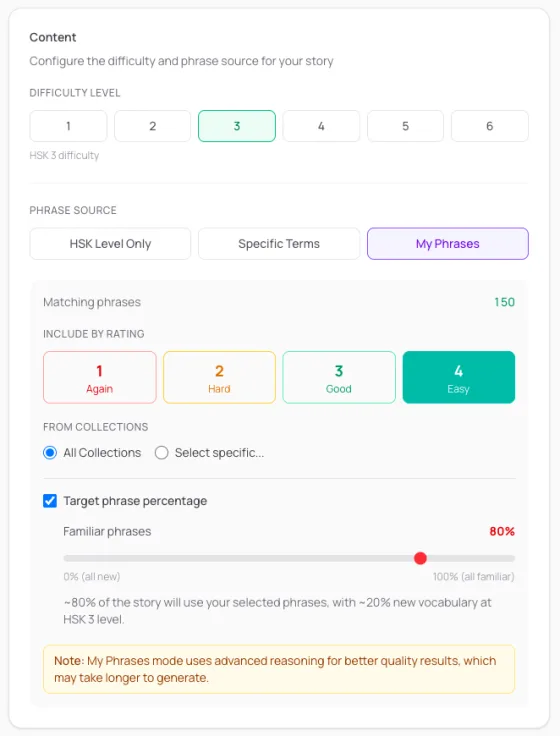
Task: Deselect the Easy rating filter
Action: (x=459, y=377)
